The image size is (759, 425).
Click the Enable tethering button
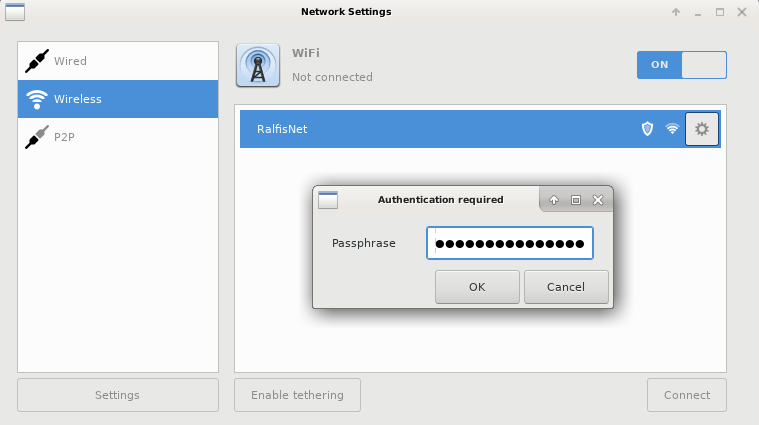[297, 395]
